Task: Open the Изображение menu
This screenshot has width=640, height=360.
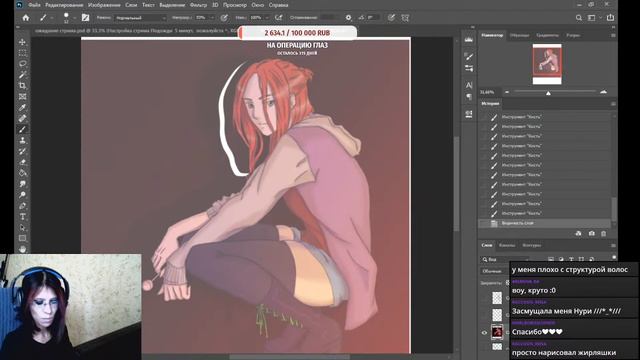Action: 104,5
